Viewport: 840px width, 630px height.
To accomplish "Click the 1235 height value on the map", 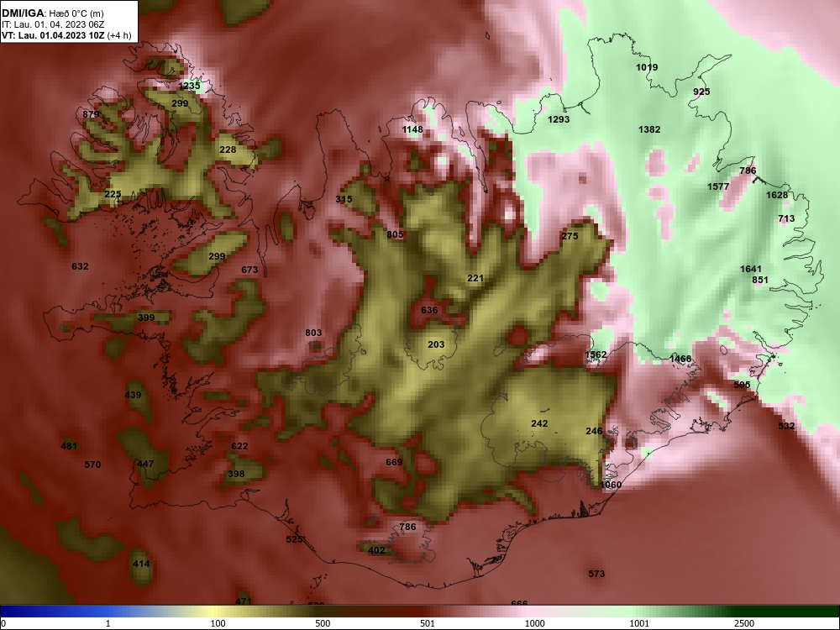I will [189, 86].
